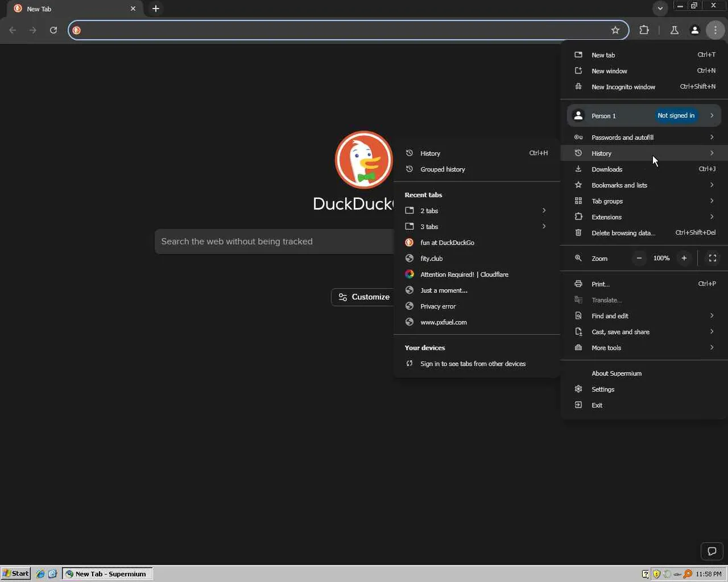Click the Customize button on the page
This screenshot has height=582, width=728.
click(362, 297)
